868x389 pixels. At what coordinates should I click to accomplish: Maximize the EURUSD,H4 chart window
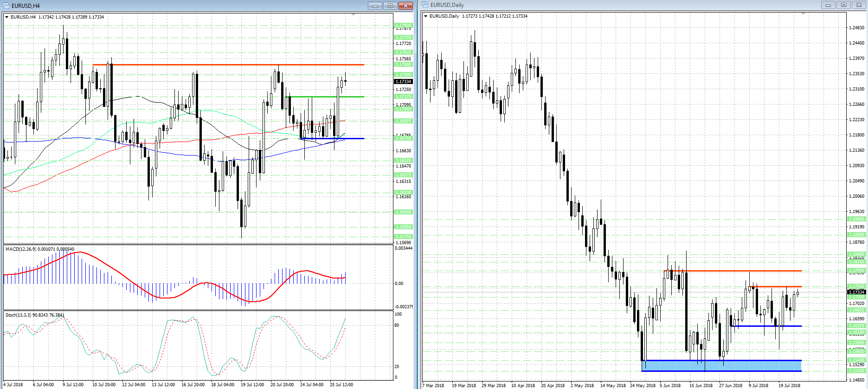[390, 6]
